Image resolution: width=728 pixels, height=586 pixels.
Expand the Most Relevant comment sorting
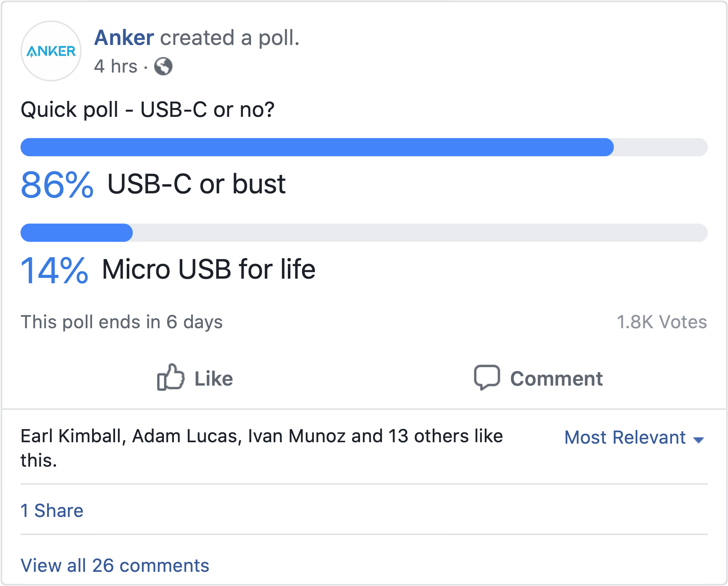point(634,437)
